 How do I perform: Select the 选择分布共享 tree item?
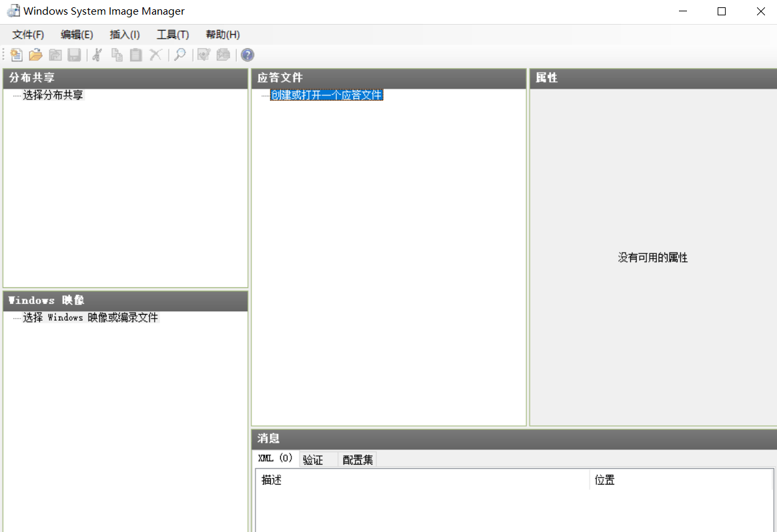point(53,95)
